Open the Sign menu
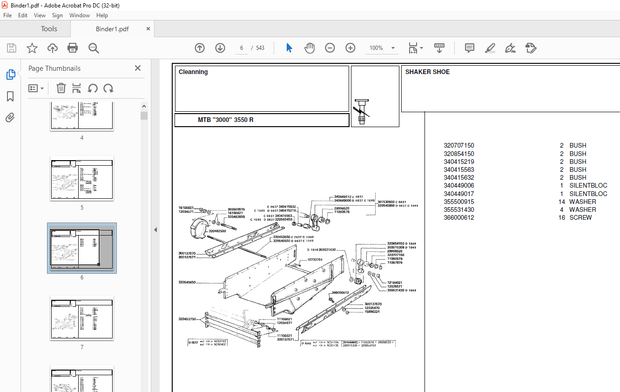This screenshot has height=392, width=620. 57,15
